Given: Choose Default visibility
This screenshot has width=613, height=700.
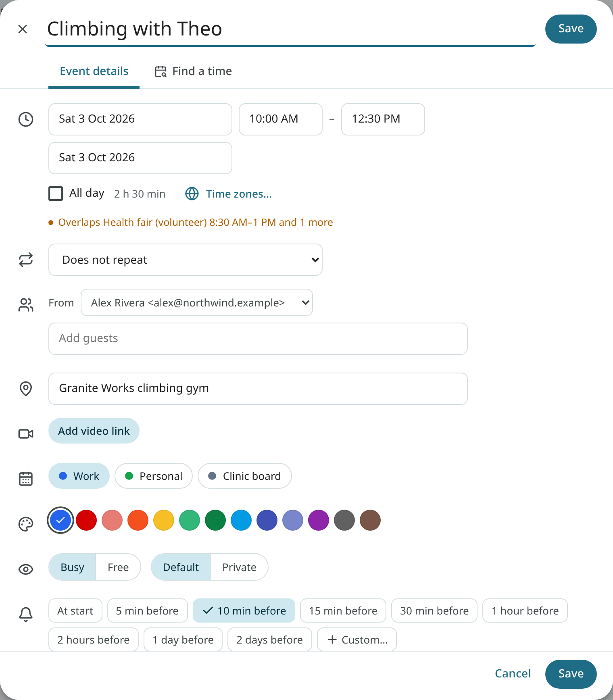Looking at the screenshot, I should [181, 567].
